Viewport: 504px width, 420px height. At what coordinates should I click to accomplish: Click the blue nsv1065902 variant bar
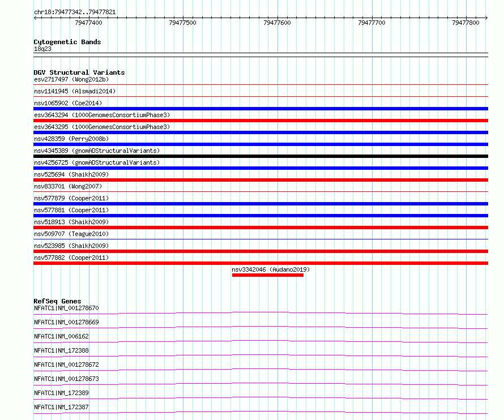pos(260,109)
